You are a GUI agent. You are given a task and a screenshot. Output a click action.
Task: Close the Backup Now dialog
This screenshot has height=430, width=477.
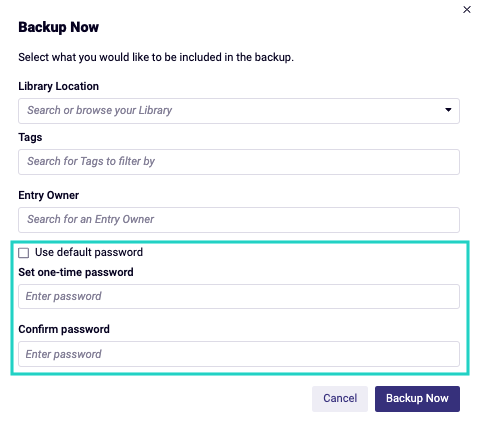(467, 10)
